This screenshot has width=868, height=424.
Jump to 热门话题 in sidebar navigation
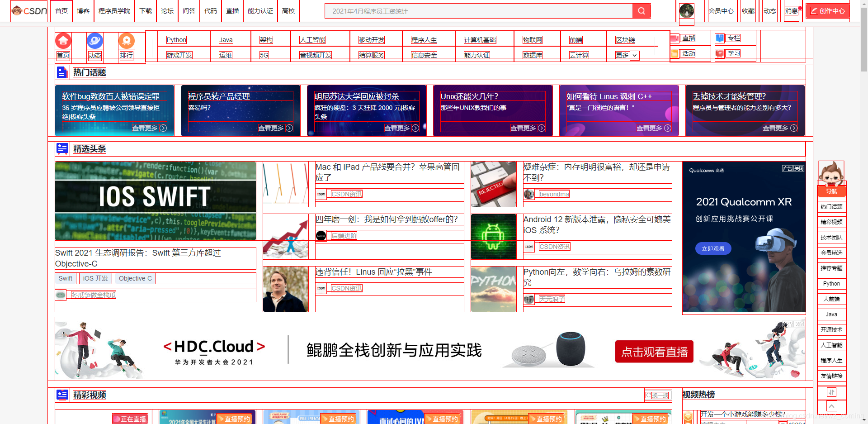[831, 206]
